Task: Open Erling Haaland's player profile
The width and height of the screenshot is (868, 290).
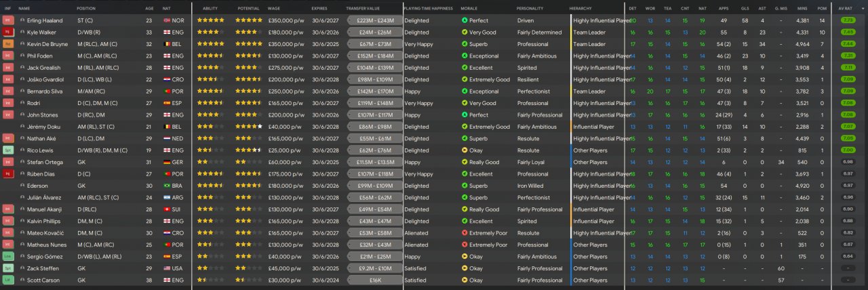Action: tap(44, 20)
